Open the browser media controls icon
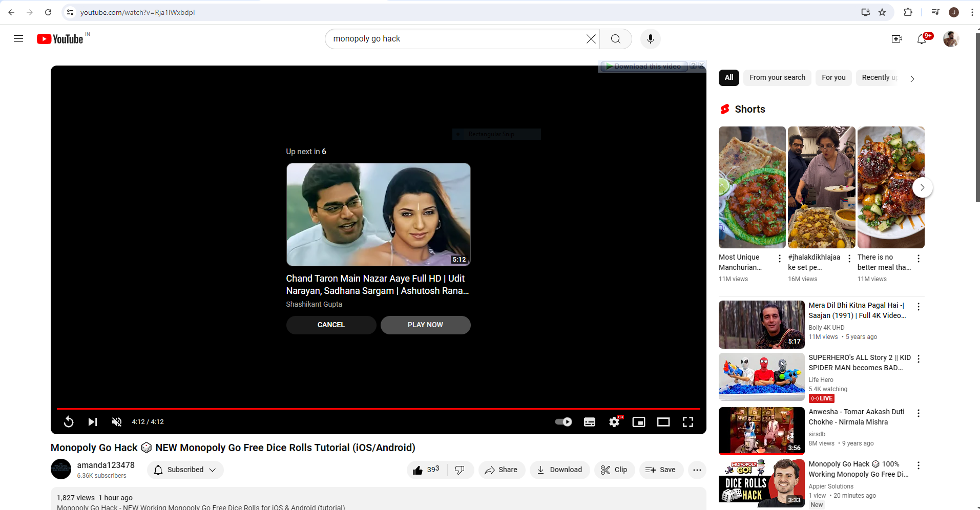 coord(935,12)
